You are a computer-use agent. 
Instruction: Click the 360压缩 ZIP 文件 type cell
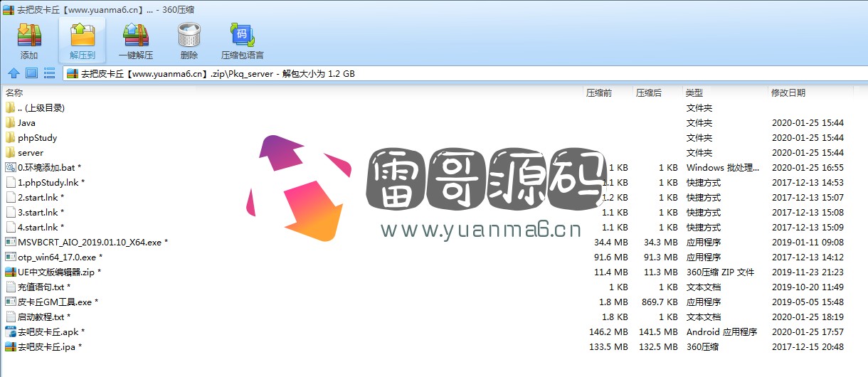tap(720, 272)
